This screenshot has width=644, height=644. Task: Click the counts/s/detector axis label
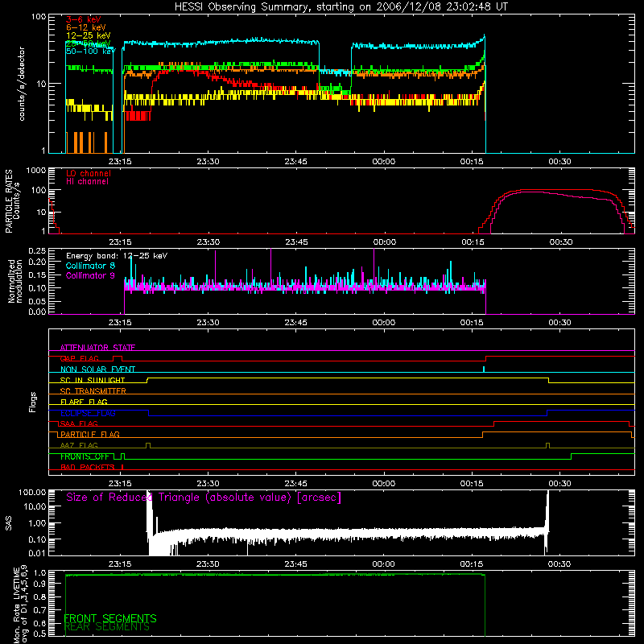pos(22,84)
